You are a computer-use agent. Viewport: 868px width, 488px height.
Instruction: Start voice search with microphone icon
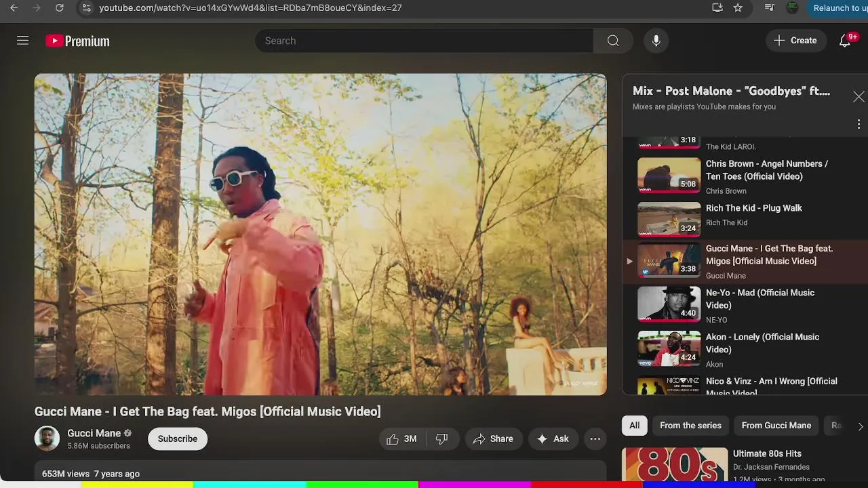[656, 41]
